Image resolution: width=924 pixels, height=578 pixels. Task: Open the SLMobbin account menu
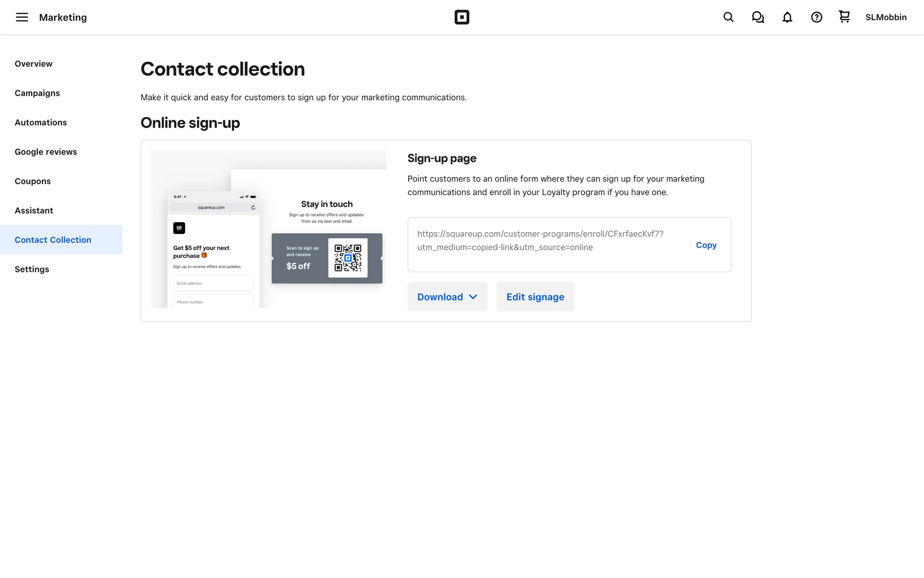885,17
